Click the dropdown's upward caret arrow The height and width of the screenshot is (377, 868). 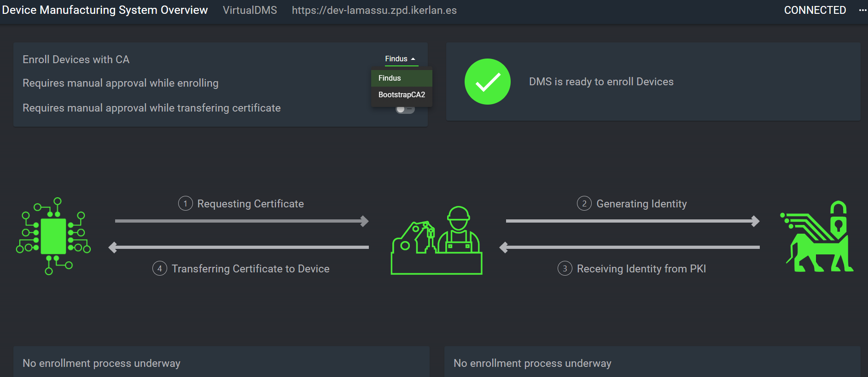pos(413,59)
